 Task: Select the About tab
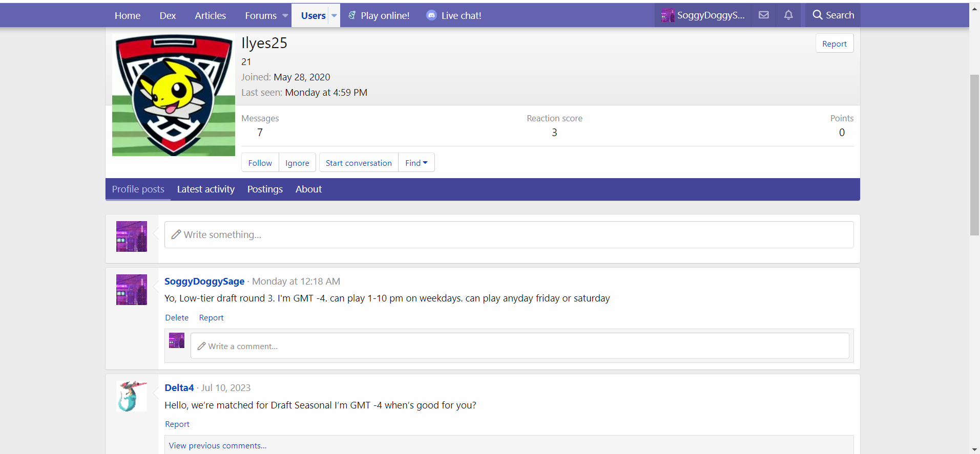tap(308, 189)
